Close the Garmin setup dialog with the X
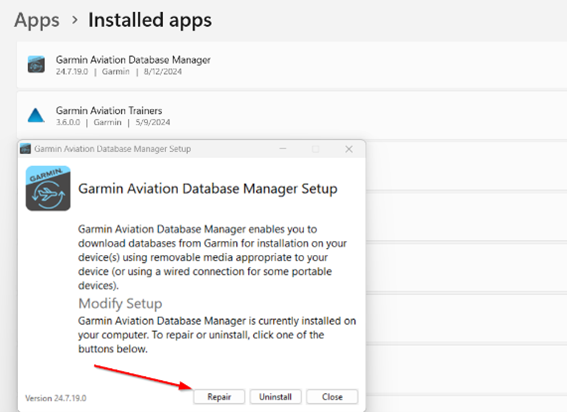 pyautogui.click(x=349, y=149)
